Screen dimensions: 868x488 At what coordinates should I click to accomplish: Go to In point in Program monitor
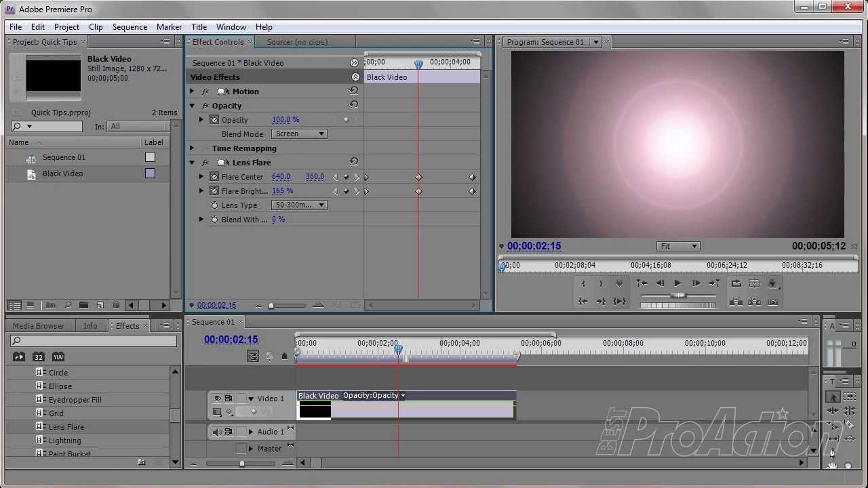(583, 301)
